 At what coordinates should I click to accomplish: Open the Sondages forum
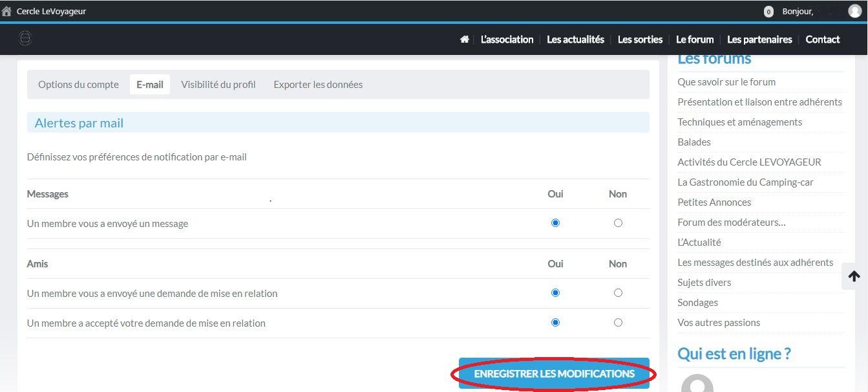697,303
